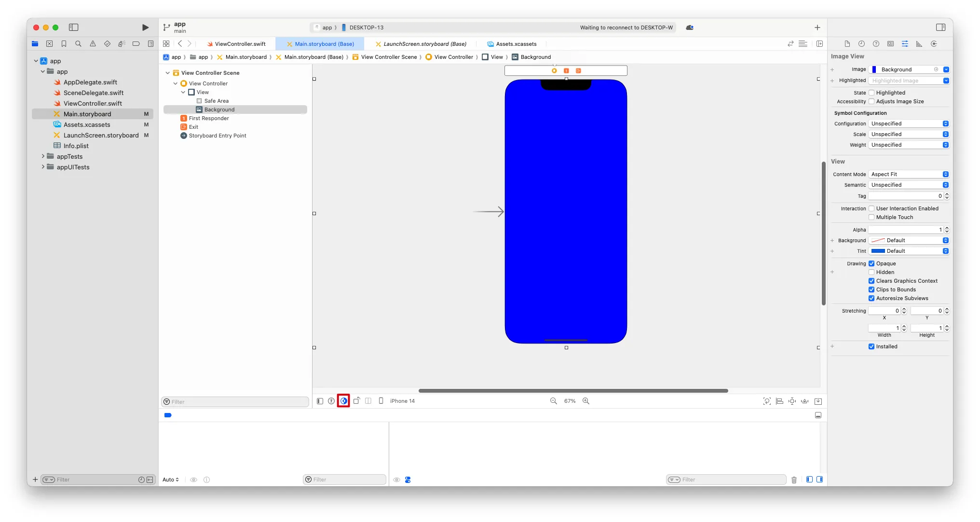Screen dimensions: 980x522
Task: Uncheck Clears Graphics Context
Action: pos(871,281)
